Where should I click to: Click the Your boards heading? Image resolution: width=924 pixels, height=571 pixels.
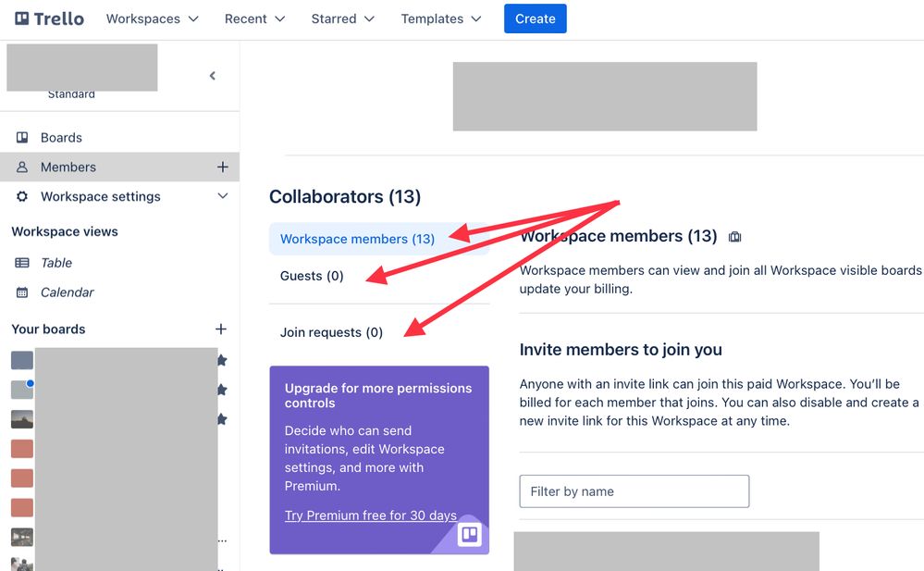pyautogui.click(x=48, y=329)
